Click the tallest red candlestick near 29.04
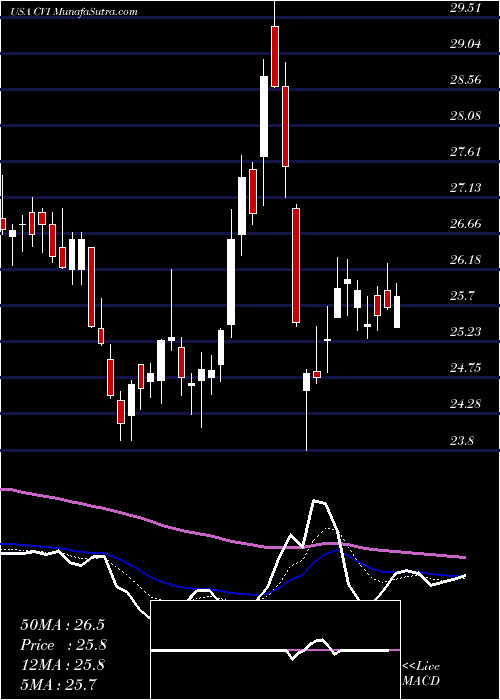 pos(275,56)
